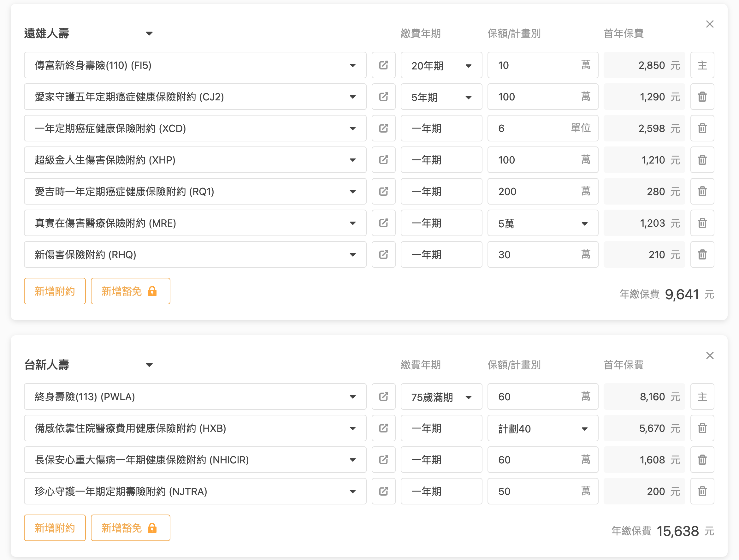Open the 傳富新終身壽險(110) (FI5) product dropdown

195,65
